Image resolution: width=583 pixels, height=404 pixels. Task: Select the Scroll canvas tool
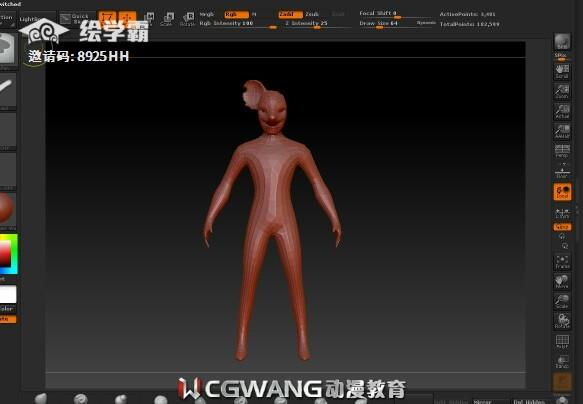pyautogui.click(x=562, y=71)
